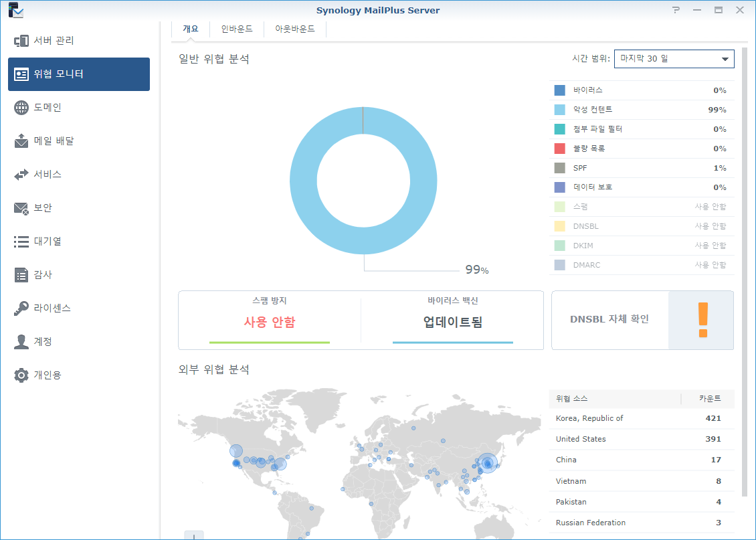Viewport: 756px width, 540px height.
Task: Minimize the MailPlus Server window
Action: point(697,9)
